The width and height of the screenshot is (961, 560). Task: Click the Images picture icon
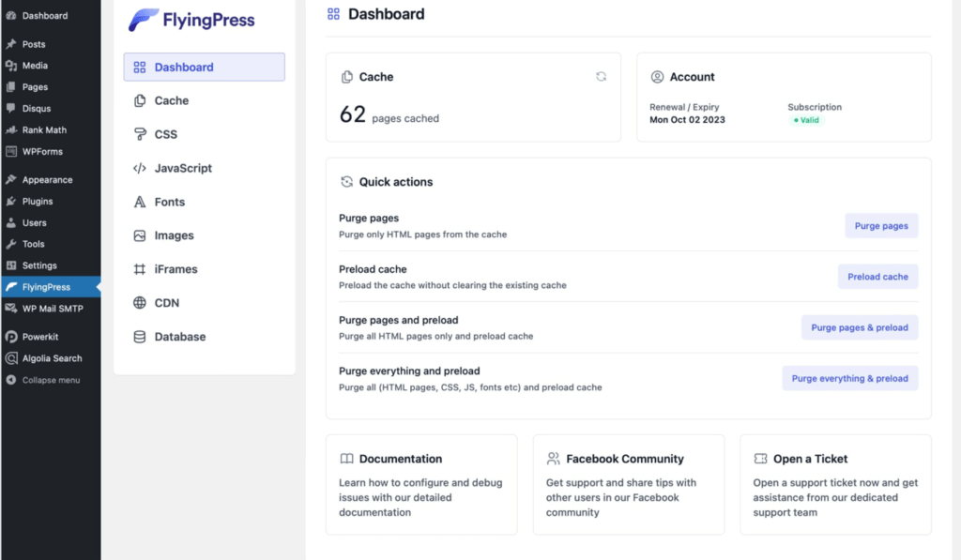click(x=139, y=235)
